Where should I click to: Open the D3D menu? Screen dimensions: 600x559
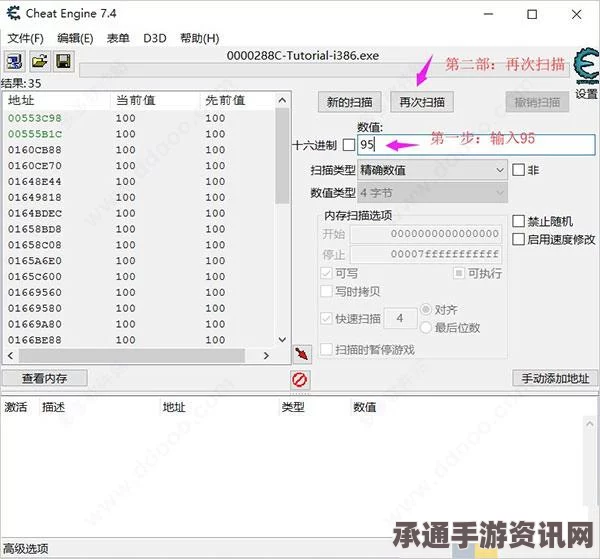[155, 38]
